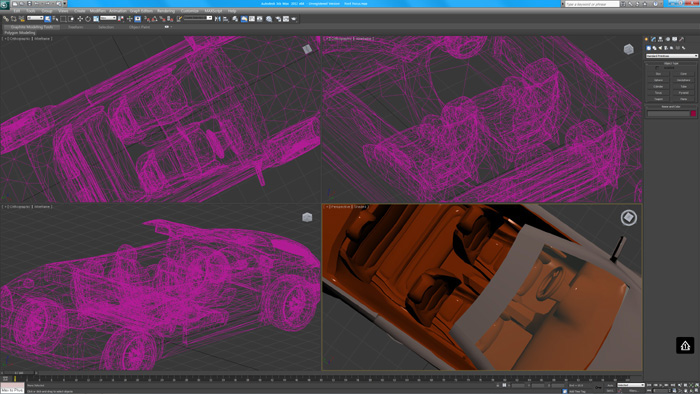The width and height of the screenshot is (700, 394).
Task: Open the Rendering menu
Action: tap(166, 11)
